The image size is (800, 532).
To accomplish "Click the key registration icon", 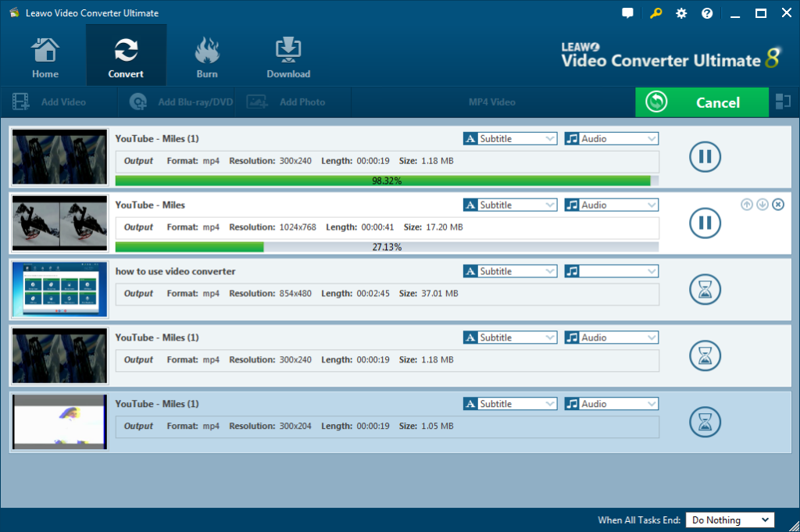I will click(655, 13).
